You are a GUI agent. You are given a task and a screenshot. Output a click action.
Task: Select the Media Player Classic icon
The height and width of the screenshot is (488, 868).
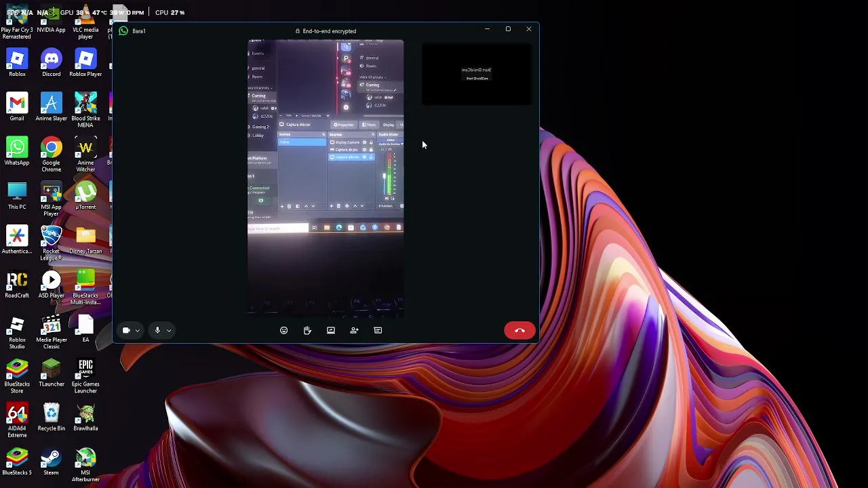[x=51, y=331]
